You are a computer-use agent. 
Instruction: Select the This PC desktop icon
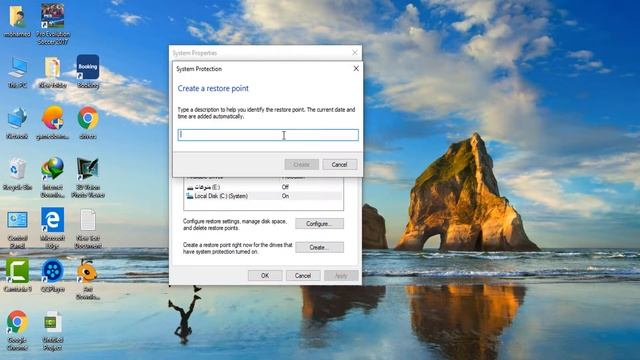tap(17, 73)
